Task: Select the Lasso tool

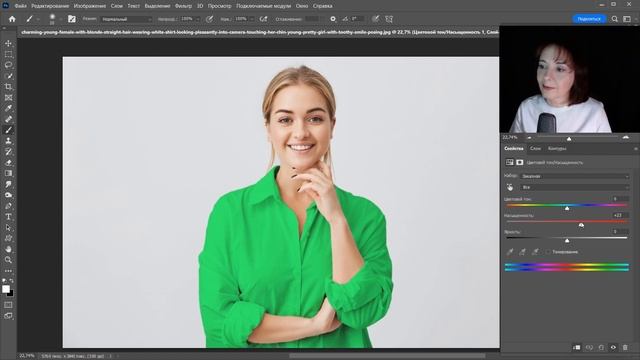Action: tap(8, 65)
